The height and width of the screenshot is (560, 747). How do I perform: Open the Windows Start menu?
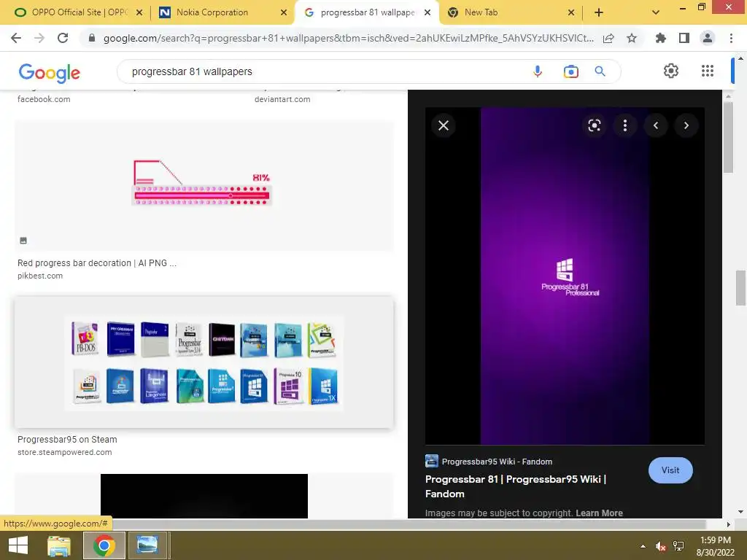coord(18,545)
